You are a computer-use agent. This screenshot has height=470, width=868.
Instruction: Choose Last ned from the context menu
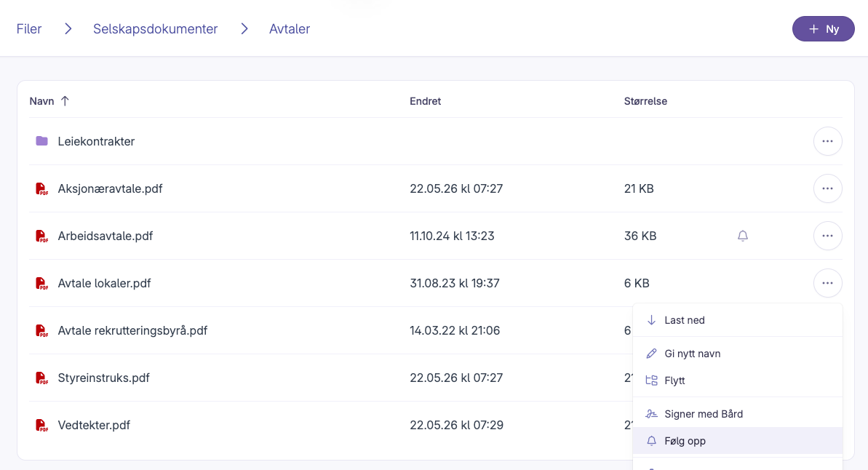[737, 320]
